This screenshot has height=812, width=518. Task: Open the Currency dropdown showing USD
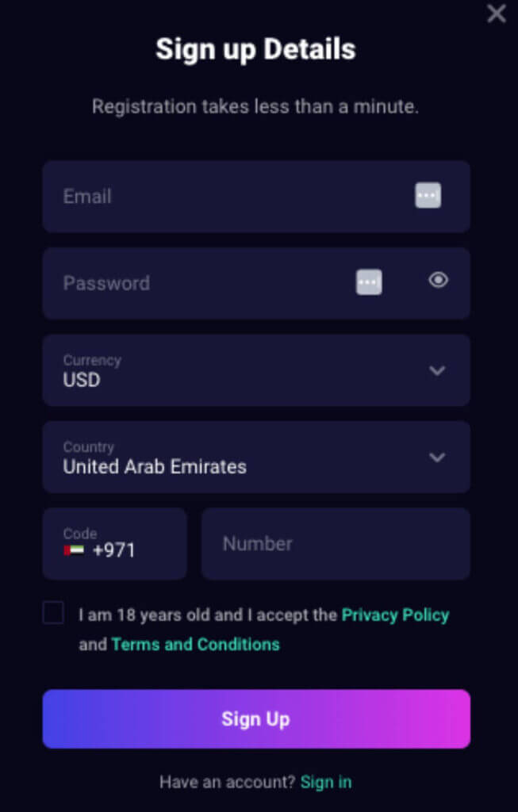click(x=255, y=370)
